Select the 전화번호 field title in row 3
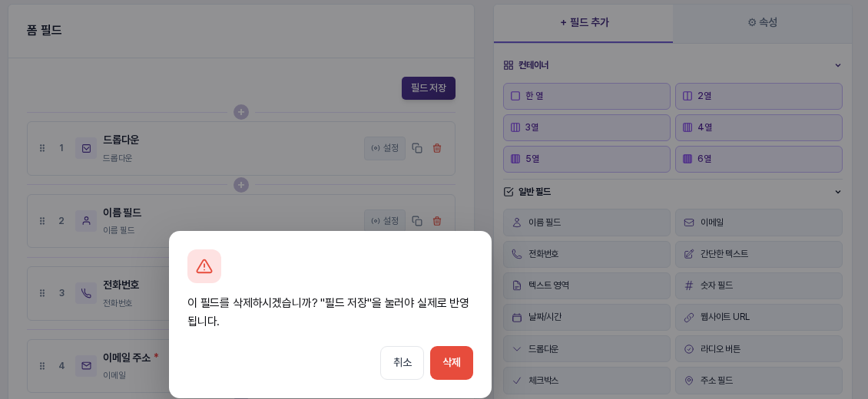The height and width of the screenshot is (399, 868). click(121, 285)
